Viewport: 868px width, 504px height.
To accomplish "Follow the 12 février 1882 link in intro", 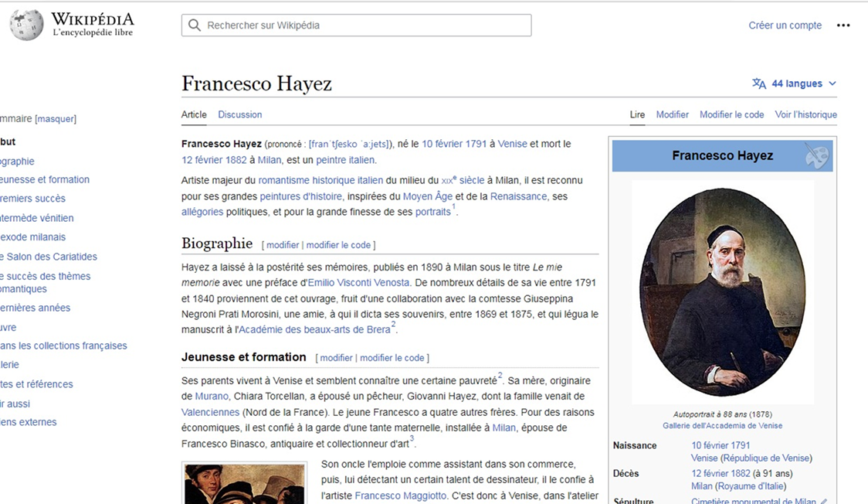I will tap(214, 160).
